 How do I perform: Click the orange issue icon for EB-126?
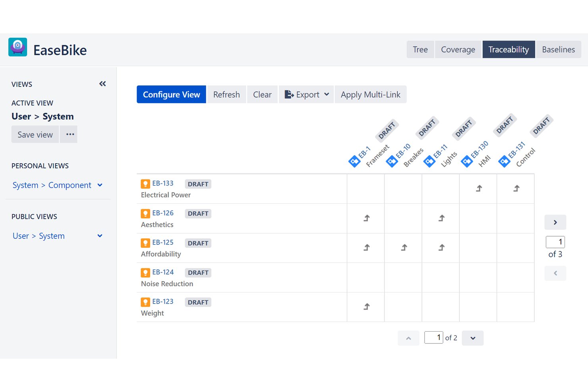(x=145, y=213)
